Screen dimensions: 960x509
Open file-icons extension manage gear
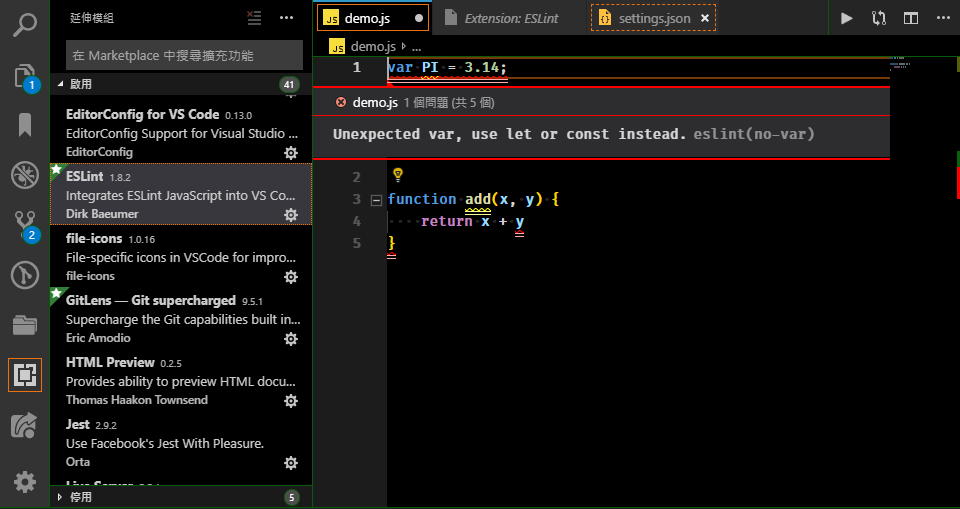(x=291, y=277)
